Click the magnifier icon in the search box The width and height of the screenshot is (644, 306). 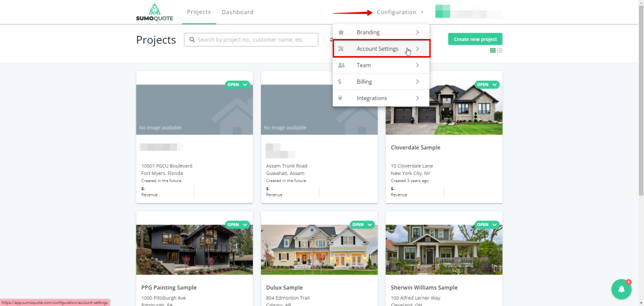(x=191, y=40)
